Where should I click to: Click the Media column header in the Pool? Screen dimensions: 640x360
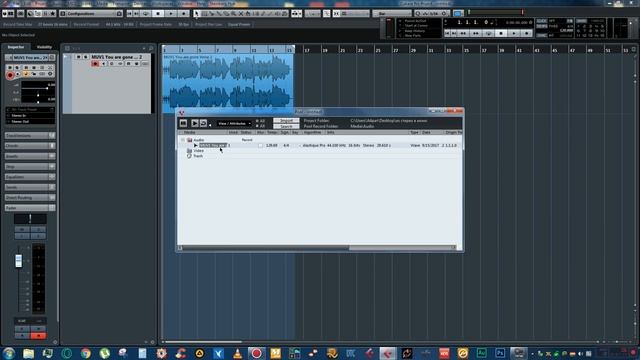(x=189, y=133)
